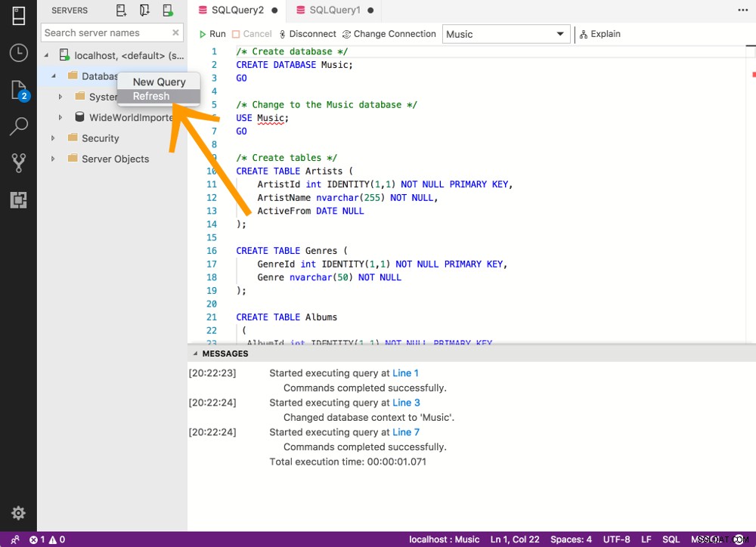Click the CREATE TABLE Albums line
Image resolution: width=756 pixels, height=547 pixels.
tap(287, 317)
